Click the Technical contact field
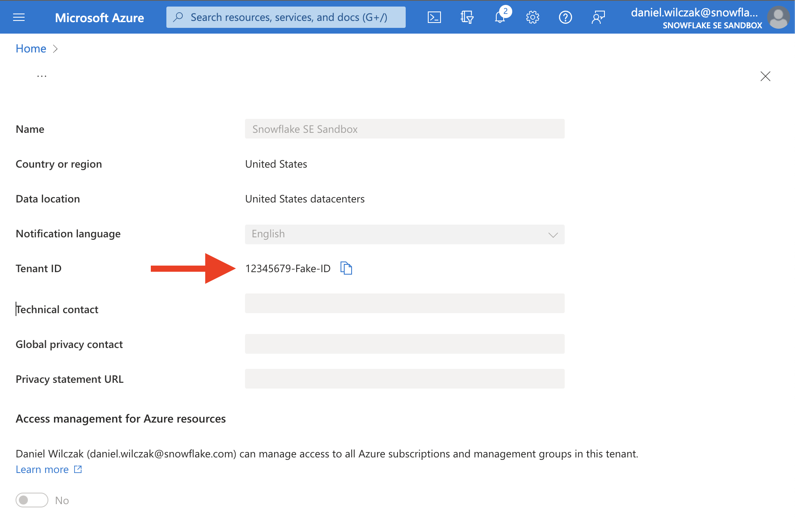 pos(405,303)
